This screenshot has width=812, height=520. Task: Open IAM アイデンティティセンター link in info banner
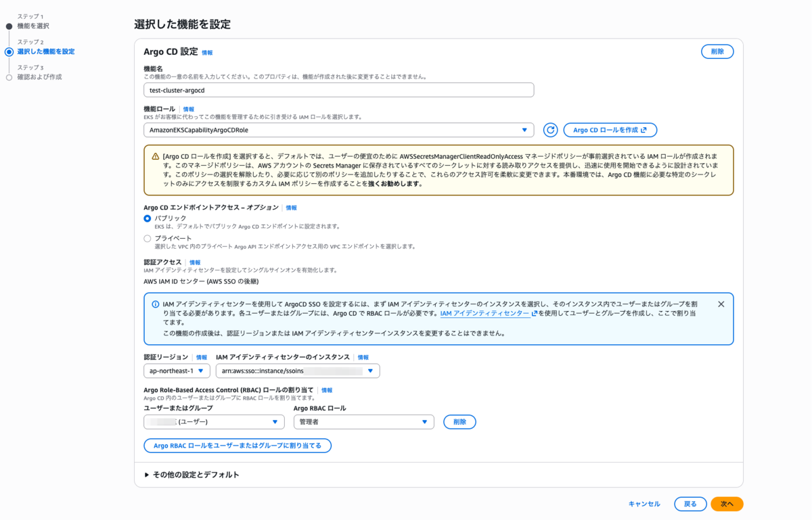coord(484,314)
